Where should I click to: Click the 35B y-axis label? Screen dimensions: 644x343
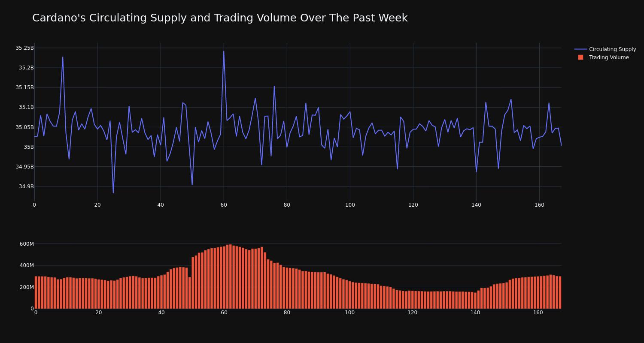[x=28, y=147]
